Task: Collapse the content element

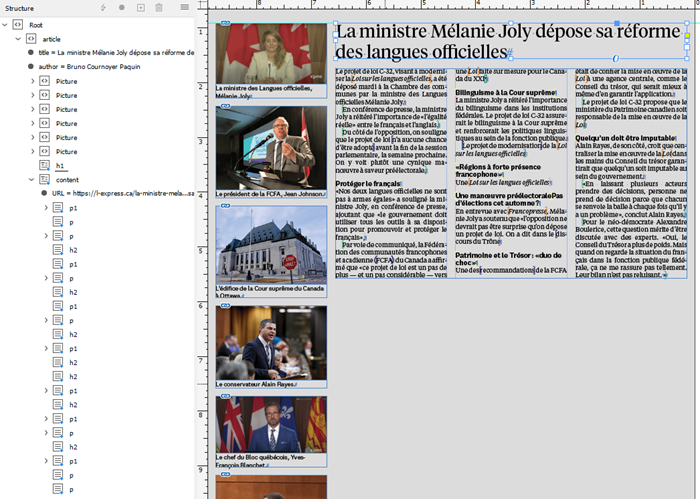Action: coord(32,179)
